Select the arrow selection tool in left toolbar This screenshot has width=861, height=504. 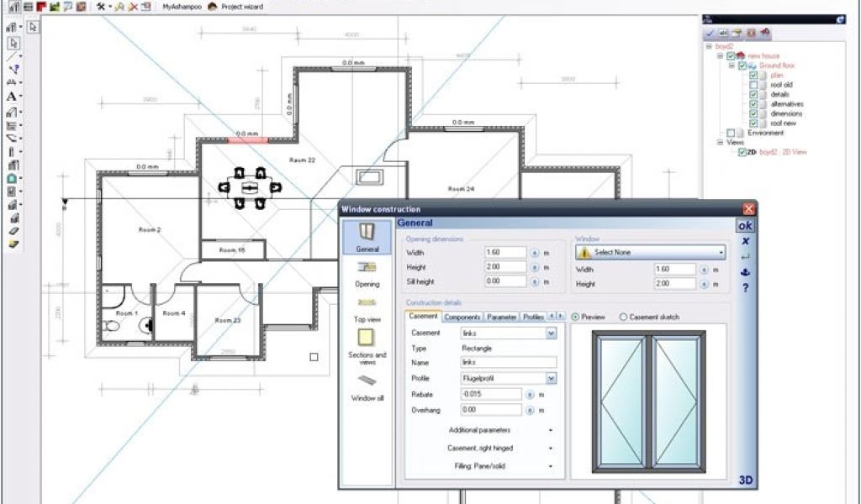[13, 43]
